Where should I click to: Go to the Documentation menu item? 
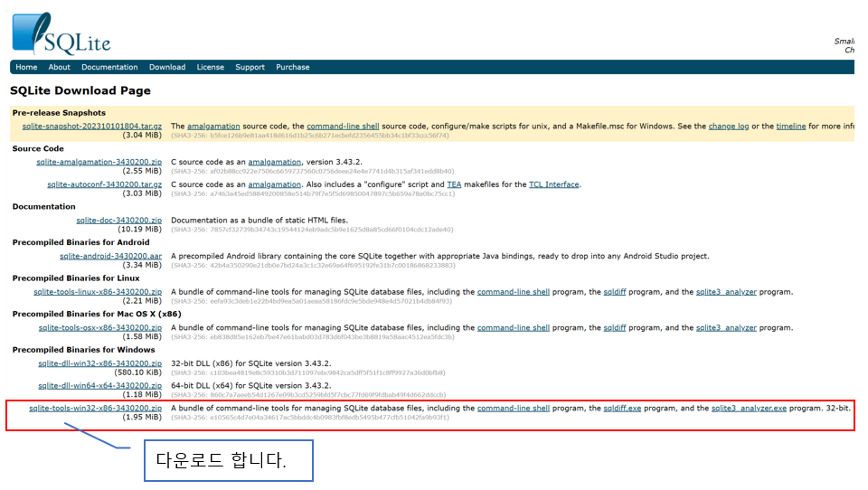coord(109,67)
